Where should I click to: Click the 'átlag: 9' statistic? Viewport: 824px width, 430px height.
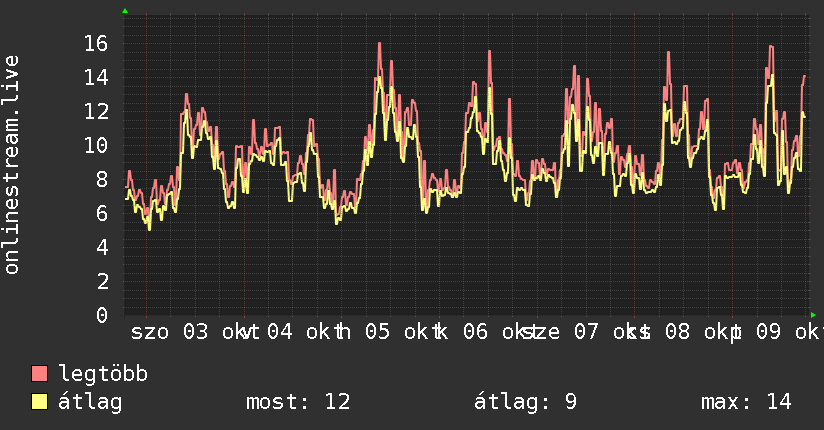click(525, 402)
